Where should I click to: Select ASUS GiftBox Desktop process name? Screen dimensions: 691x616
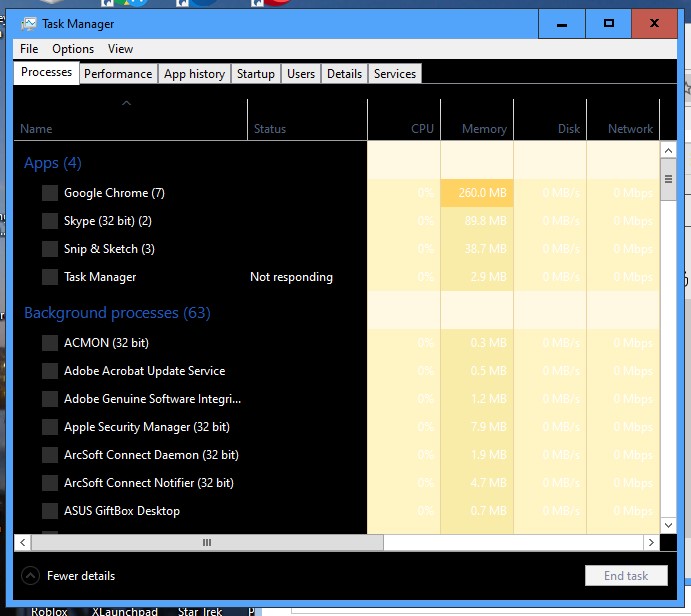pos(122,511)
